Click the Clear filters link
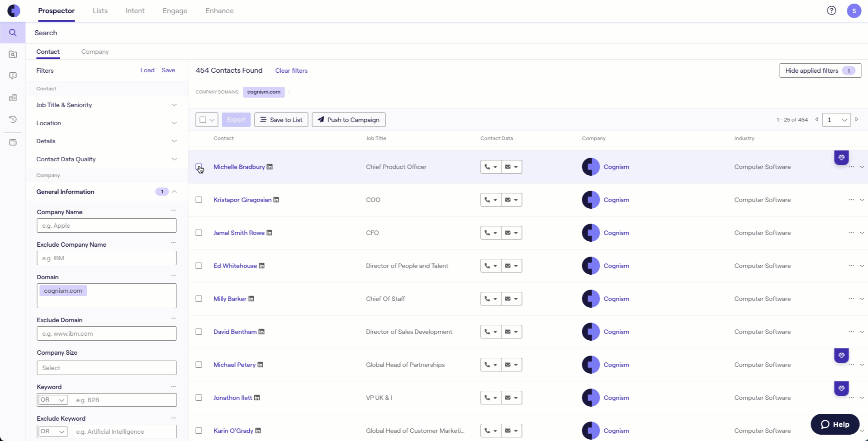This screenshot has height=441, width=868. 291,70
